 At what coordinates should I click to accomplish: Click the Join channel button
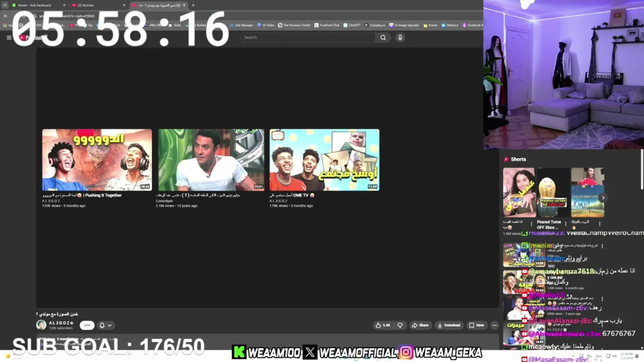tap(87, 325)
